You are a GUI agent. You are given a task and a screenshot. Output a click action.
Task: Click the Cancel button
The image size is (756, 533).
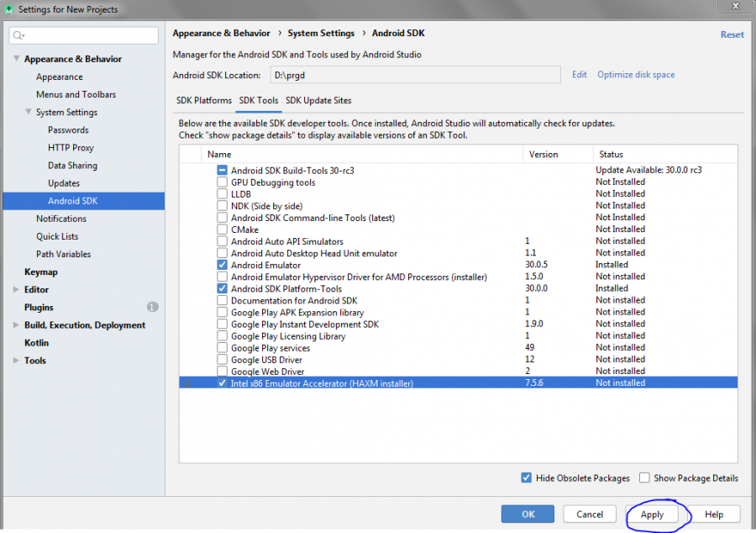(590, 515)
